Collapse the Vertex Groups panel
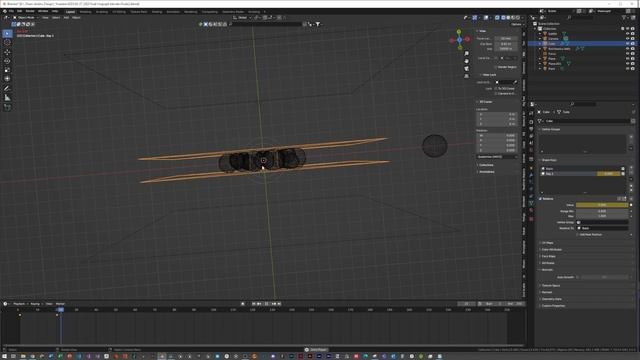640x360 pixels. coord(550,129)
